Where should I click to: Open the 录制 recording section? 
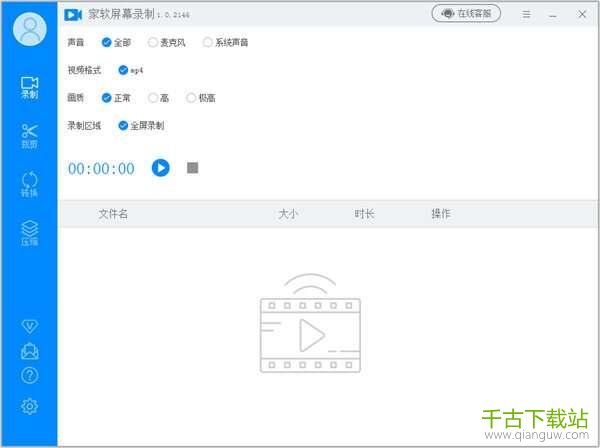(29, 87)
